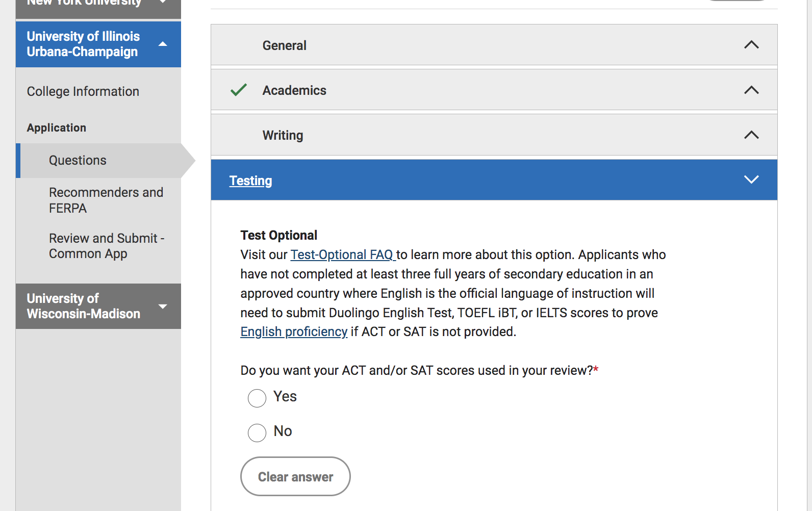
Task: Expand New York University sidebar arrow
Action: click(x=163, y=2)
